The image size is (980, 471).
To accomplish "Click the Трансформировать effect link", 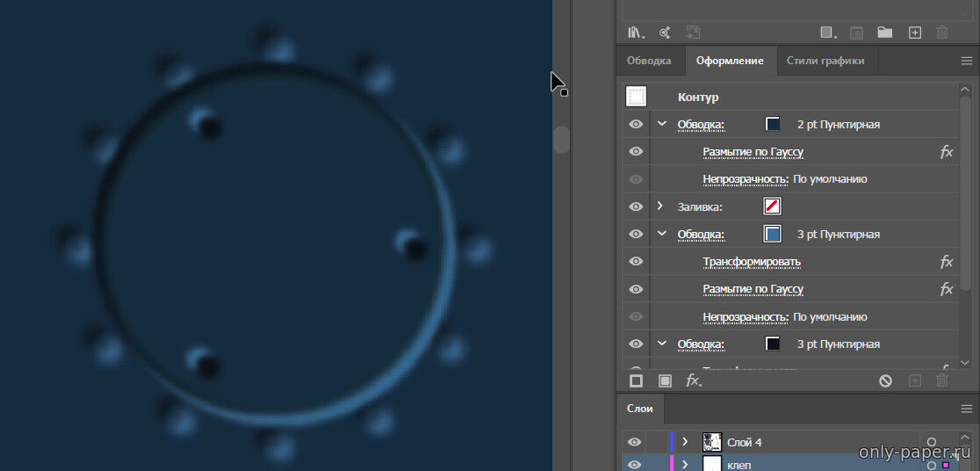I will [x=751, y=262].
